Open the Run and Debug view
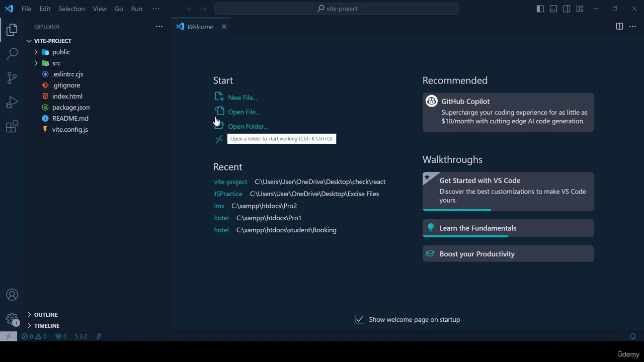 pos(12,102)
